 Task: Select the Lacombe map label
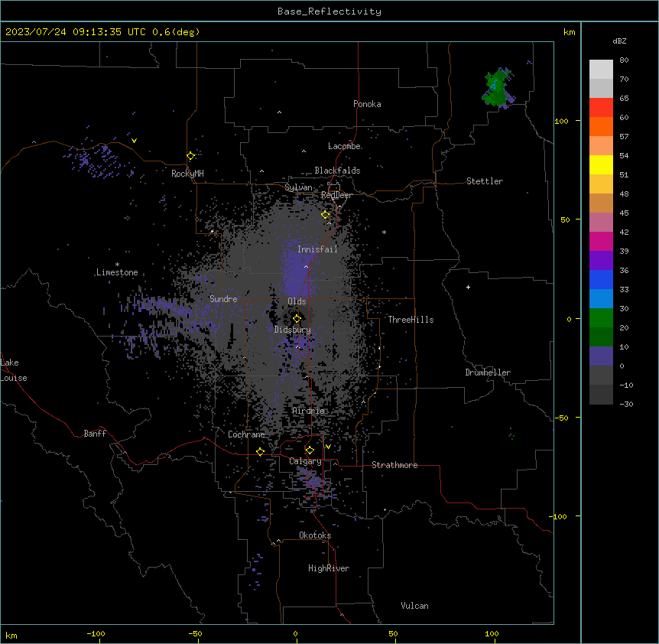(x=344, y=146)
